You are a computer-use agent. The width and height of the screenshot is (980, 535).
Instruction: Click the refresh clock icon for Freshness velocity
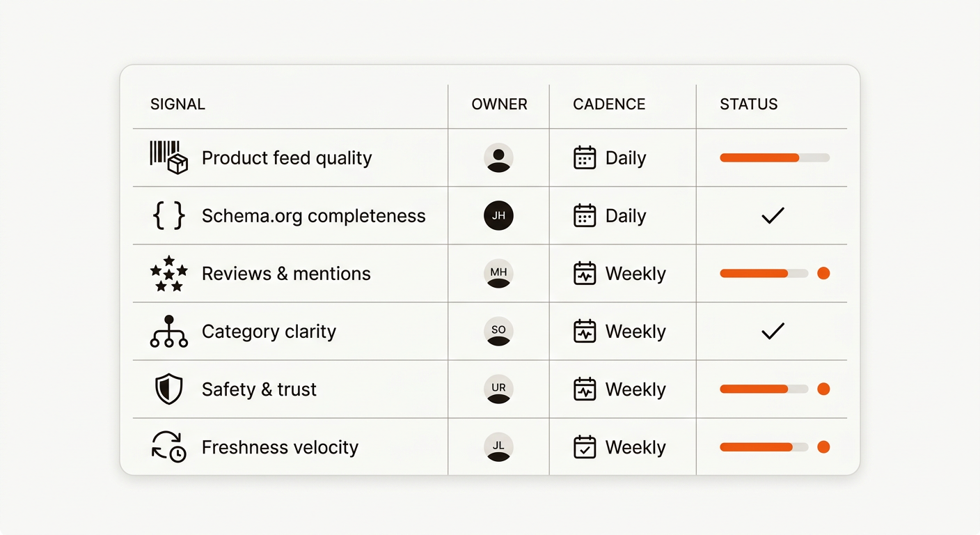point(169,447)
